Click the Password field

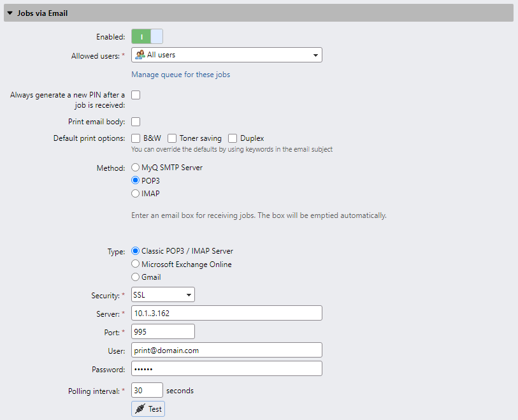click(x=226, y=368)
